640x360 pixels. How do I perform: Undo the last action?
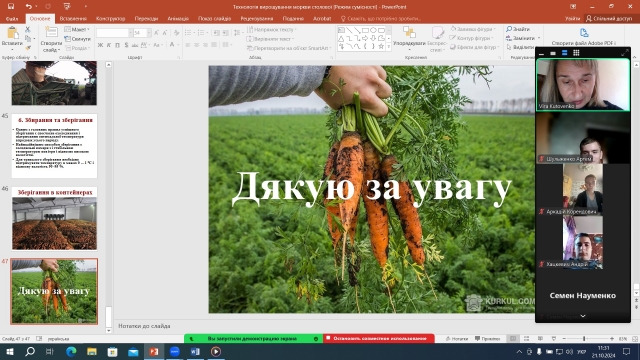pyautogui.click(x=29, y=7)
